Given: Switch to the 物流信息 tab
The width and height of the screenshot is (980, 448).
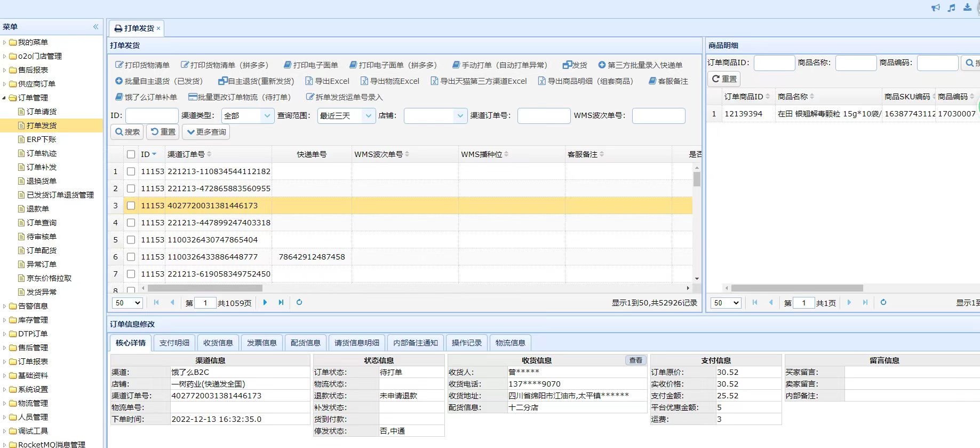Looking at the screenshot, I should [511, 343].
